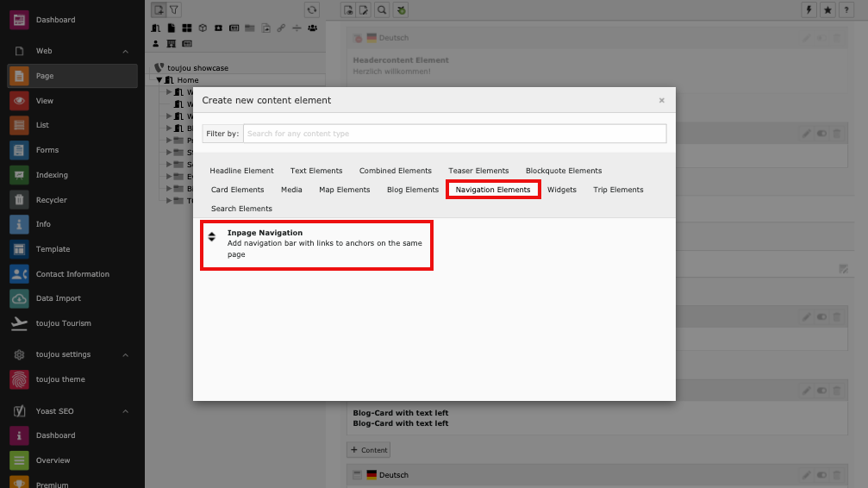The height and width of the screenshot is (488, 868).
Task: Collapse the toujou settings group
Action: pyautogui.click(x=126, y=354)
